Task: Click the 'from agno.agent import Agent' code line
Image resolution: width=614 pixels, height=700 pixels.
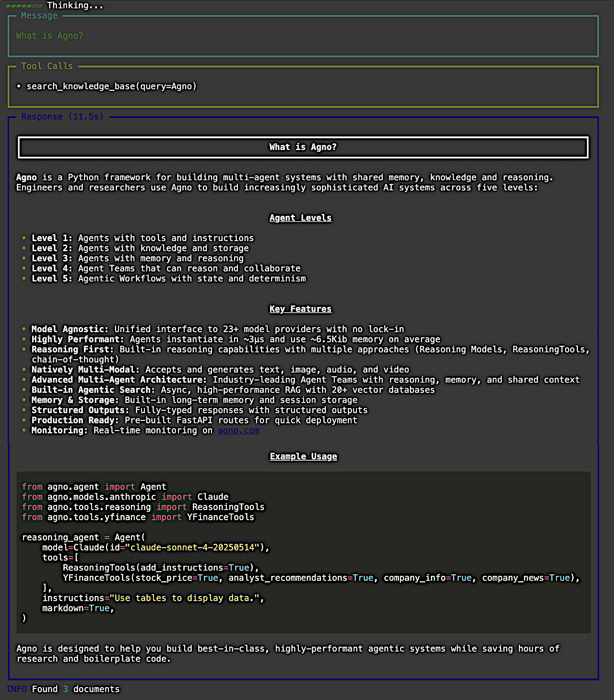Action: click(x=94, y=487)
